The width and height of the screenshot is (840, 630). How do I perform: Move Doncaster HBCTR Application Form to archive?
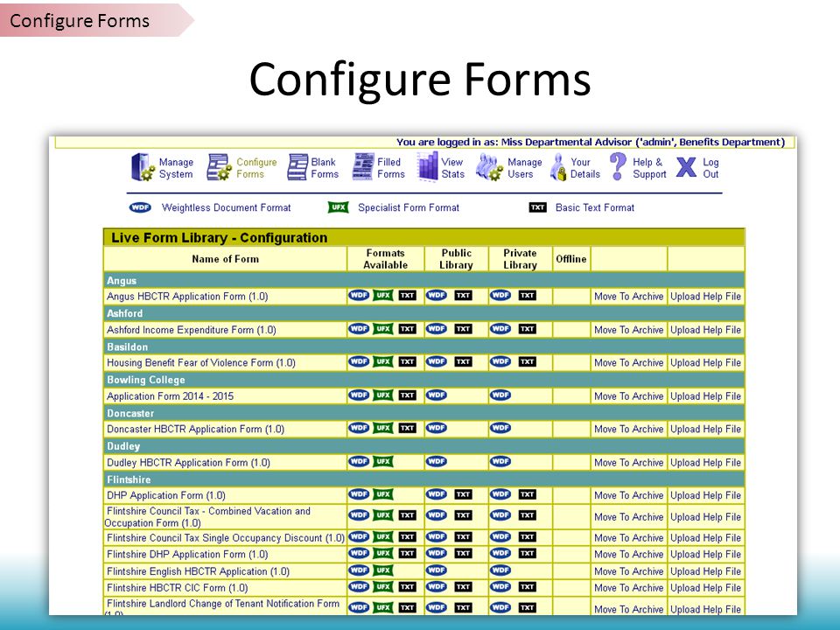point(629,429)
